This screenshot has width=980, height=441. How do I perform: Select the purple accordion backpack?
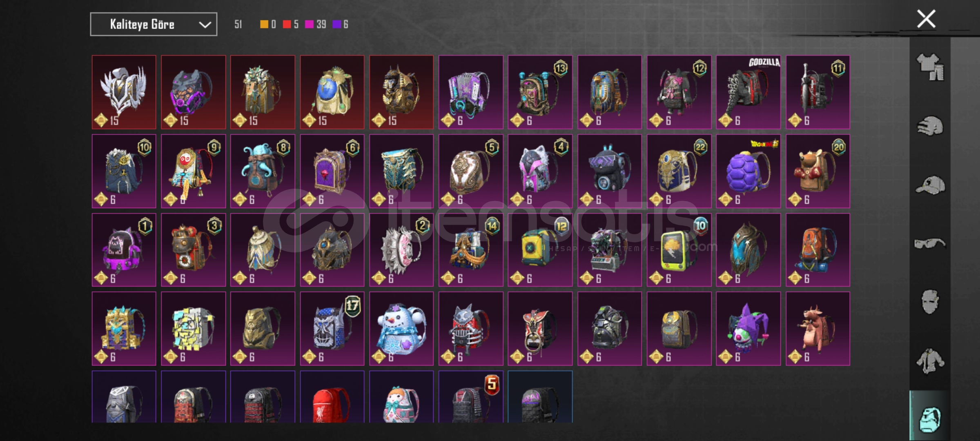pyautogui.click(x=471, y=92)
